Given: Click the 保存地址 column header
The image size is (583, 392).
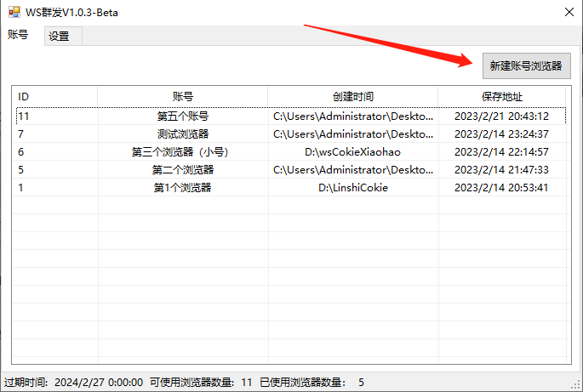Looking at the screenshot, I should (x=502, y=97).
